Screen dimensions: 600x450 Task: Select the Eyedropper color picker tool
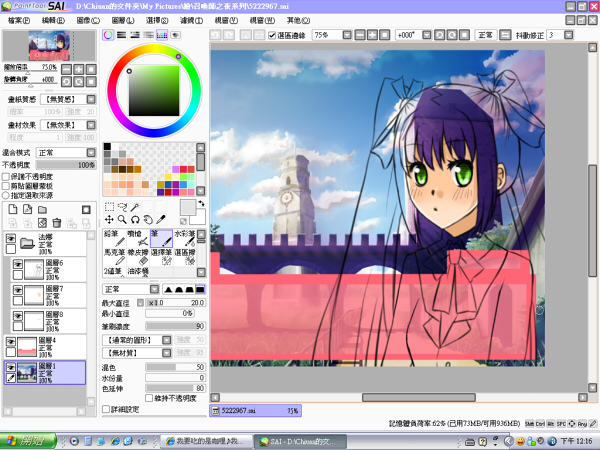pyautogui.click(x=161, y=220)
